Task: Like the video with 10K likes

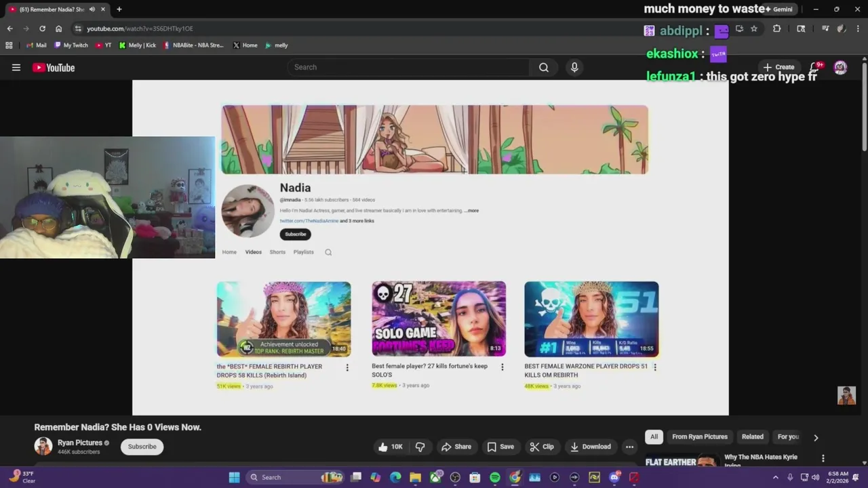Action: (x=390, y=447)
